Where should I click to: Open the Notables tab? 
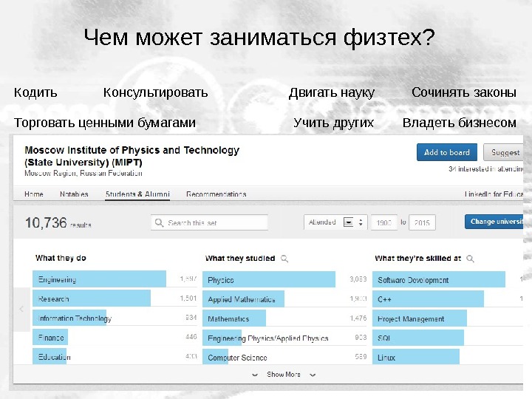74,194
